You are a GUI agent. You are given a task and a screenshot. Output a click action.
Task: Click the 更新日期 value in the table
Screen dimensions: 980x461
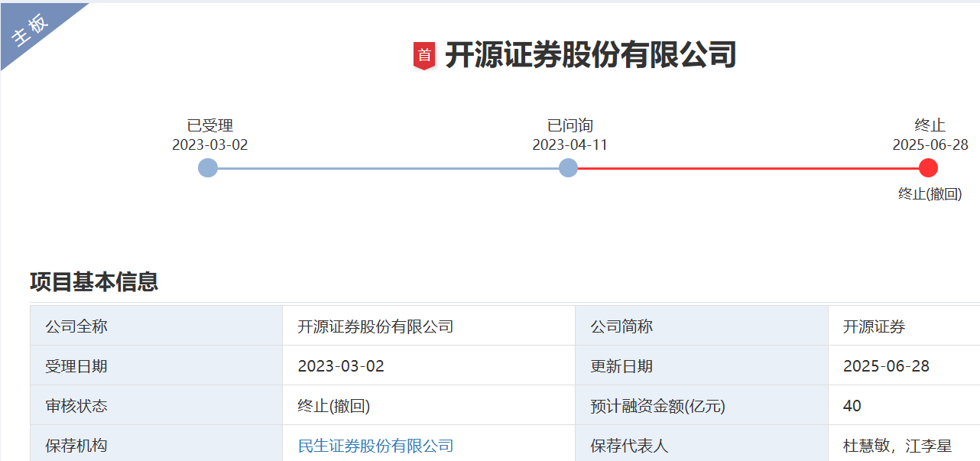tap(886, 366)
